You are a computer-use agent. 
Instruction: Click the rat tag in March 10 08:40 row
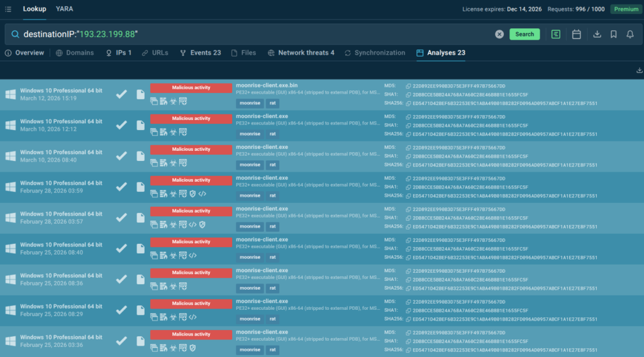pos(272,165)
